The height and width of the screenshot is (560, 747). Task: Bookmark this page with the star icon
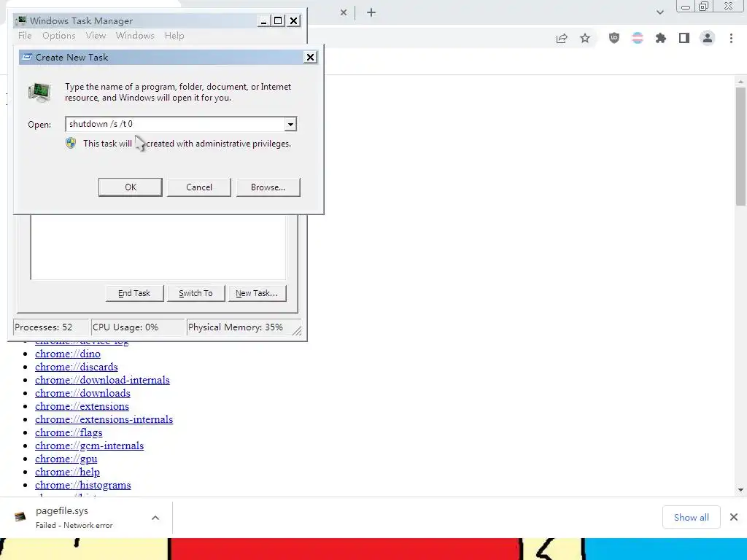point(585,38)
